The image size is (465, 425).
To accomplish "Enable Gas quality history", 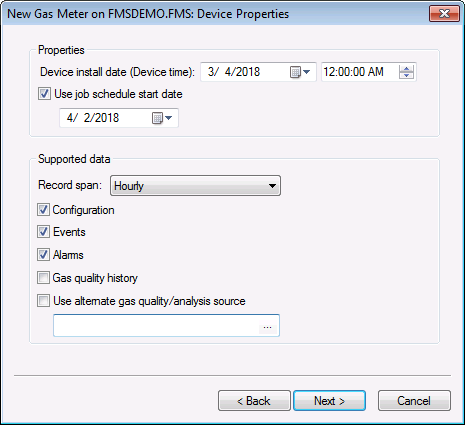I will coord(43,278).
